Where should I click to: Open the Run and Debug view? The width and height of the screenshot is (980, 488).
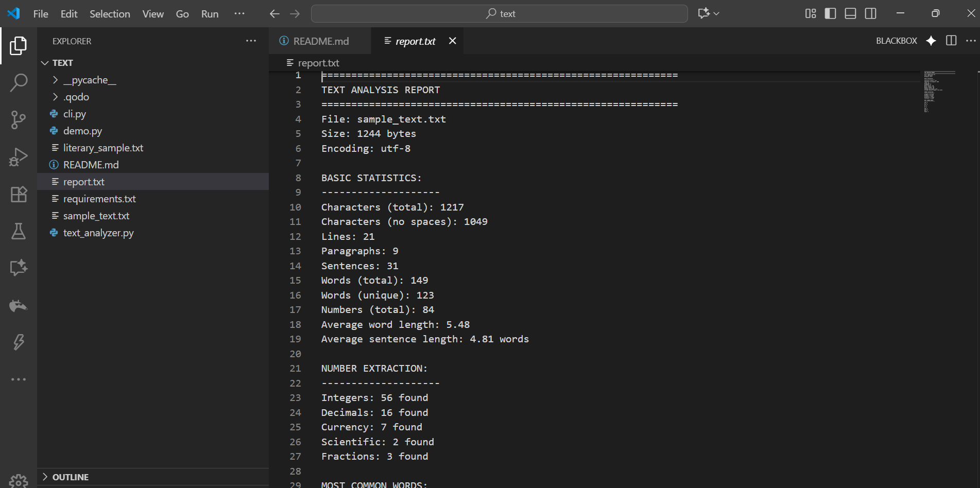[19, 156]
